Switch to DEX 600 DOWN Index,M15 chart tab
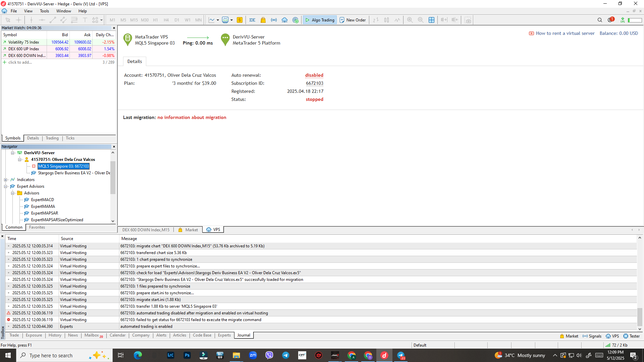Image resolution: width=644 pixels, height=362 pixels. 146,230
